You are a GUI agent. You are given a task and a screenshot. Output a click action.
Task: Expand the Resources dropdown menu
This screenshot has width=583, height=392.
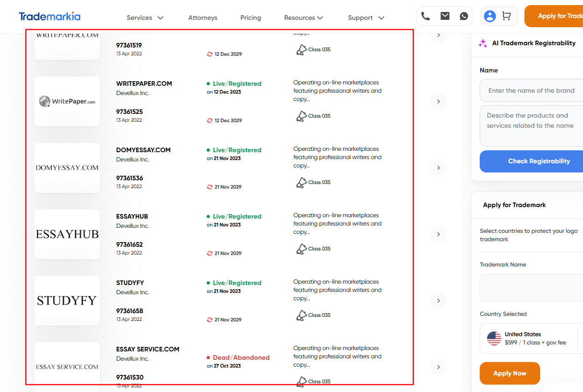pyautogui.click(x=303, y=18)
